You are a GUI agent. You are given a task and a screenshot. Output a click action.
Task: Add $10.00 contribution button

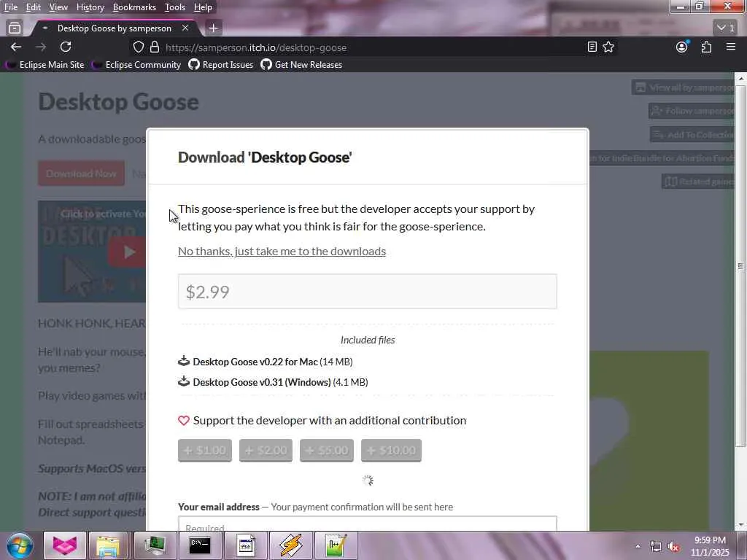pos(391,451)
